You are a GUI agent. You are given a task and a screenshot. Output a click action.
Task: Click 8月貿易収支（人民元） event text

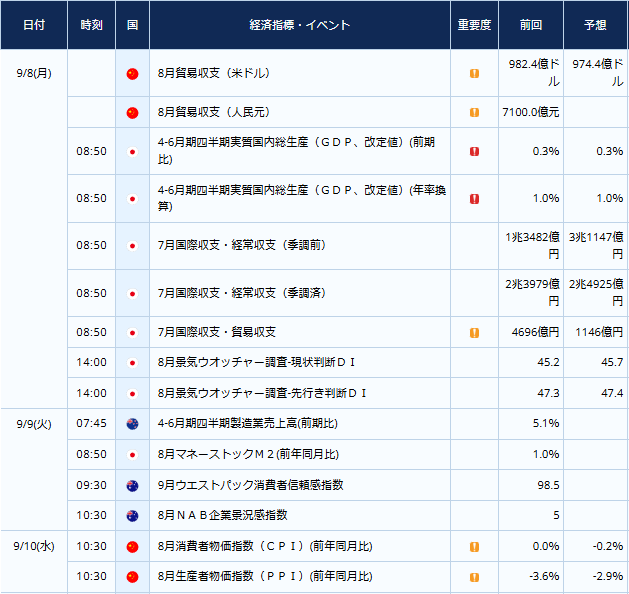[214, 112]
